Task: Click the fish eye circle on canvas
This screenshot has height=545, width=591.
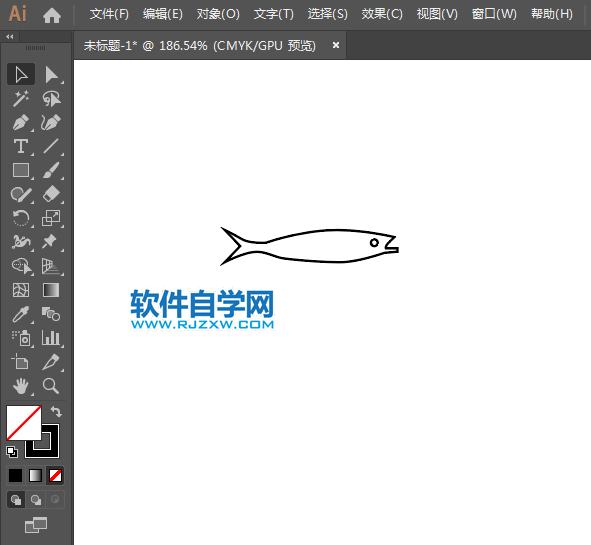Action: click(374, 242)
